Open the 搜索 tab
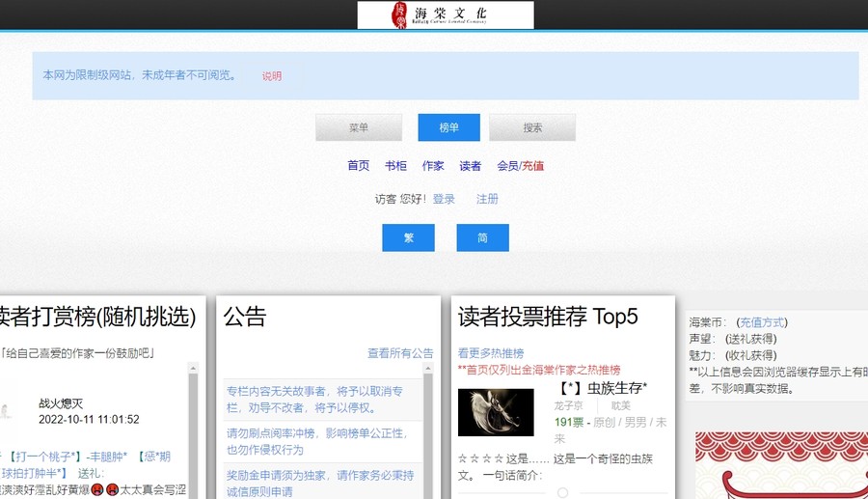Viewport: 868px width, 499px height. click(532, 127)
